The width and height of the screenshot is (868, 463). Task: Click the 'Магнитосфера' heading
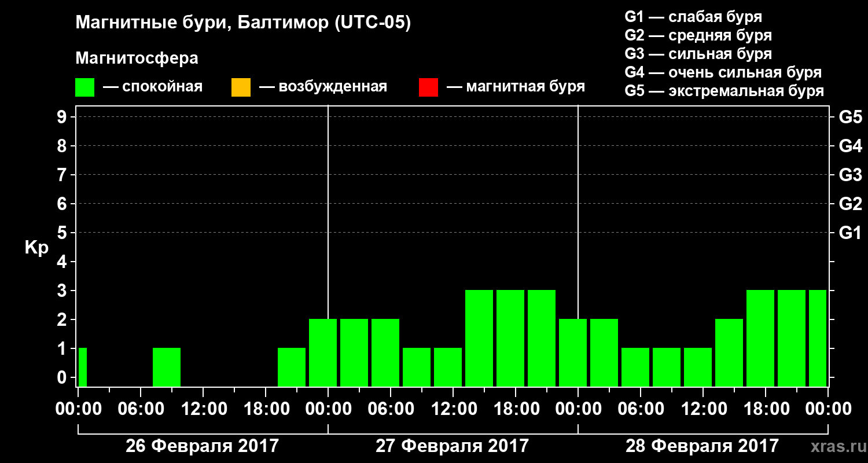click(137, 58)
